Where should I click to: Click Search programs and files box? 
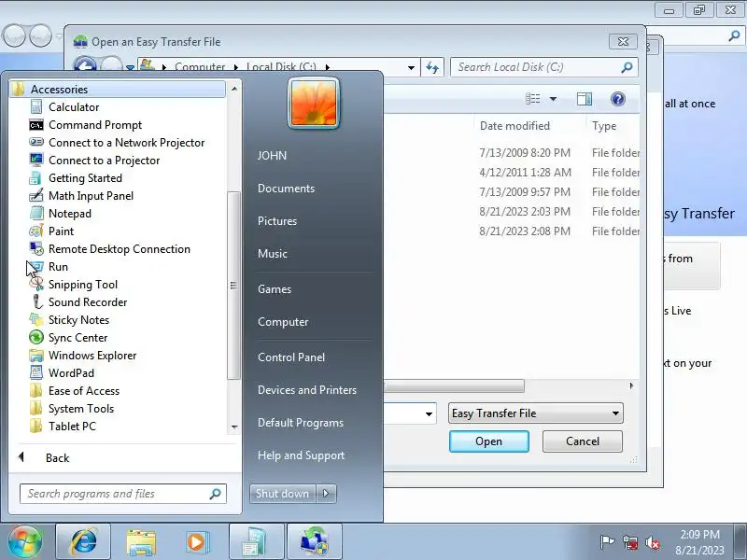point(123,494)
